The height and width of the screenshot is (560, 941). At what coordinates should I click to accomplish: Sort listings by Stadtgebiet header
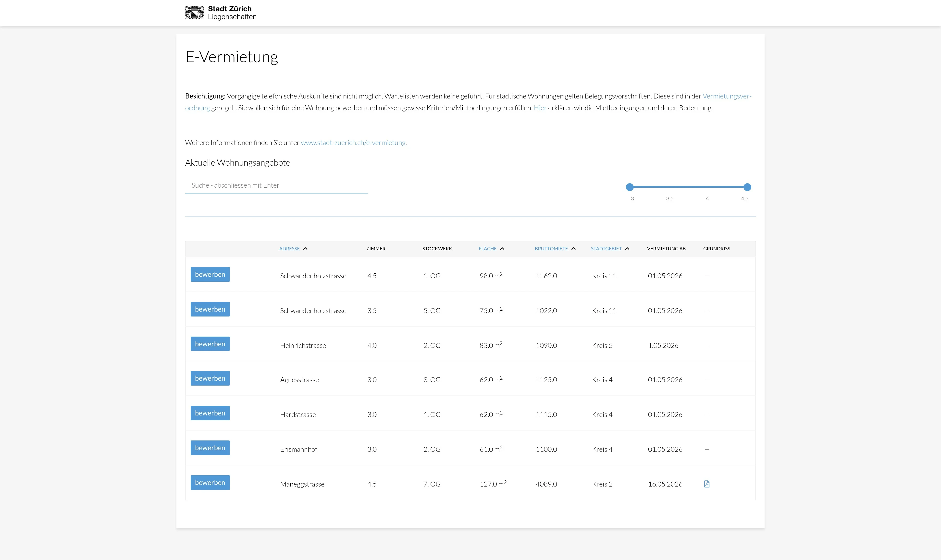click(x=606, y=249)
